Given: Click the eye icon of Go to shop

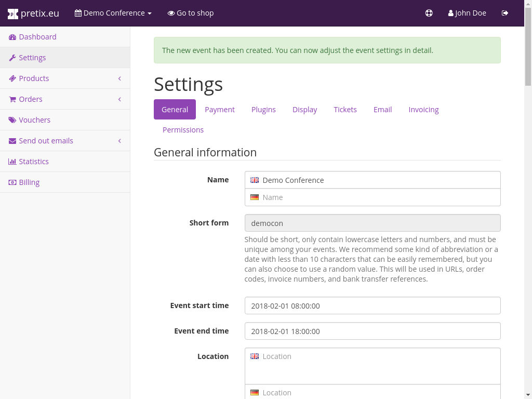Looking at the screenshot, I should click(x=171, y=13).
